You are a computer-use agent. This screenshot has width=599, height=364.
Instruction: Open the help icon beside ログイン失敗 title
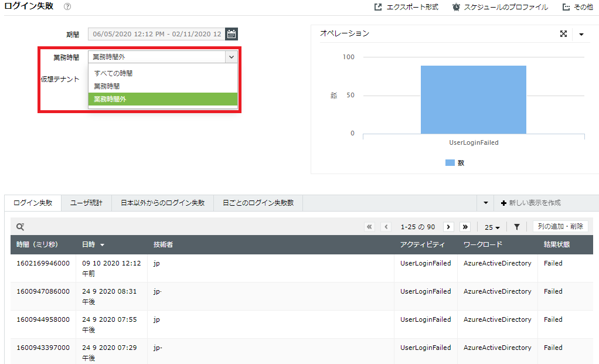click(x=67, y=6)
